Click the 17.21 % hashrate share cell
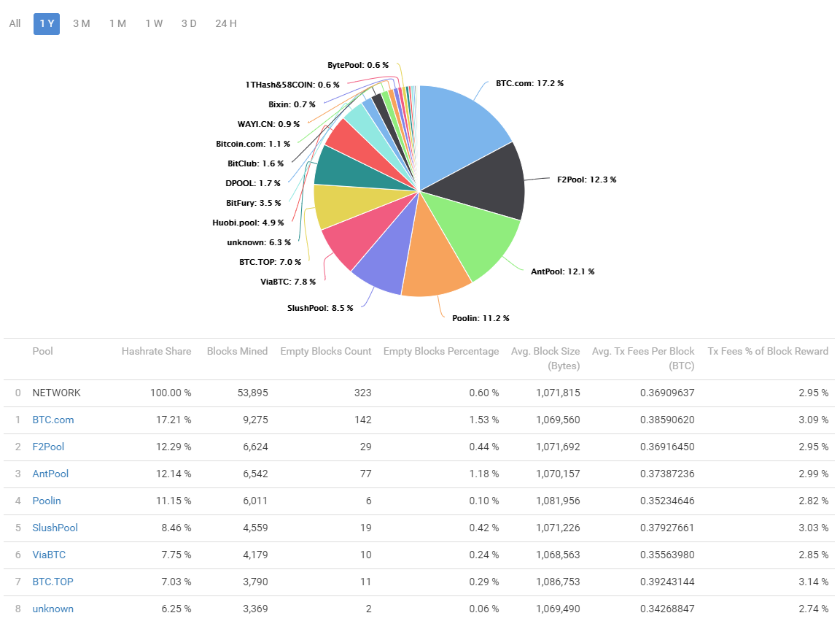This screenshot has height=621, width=840. pyautogui.click(x=174, y=420)
